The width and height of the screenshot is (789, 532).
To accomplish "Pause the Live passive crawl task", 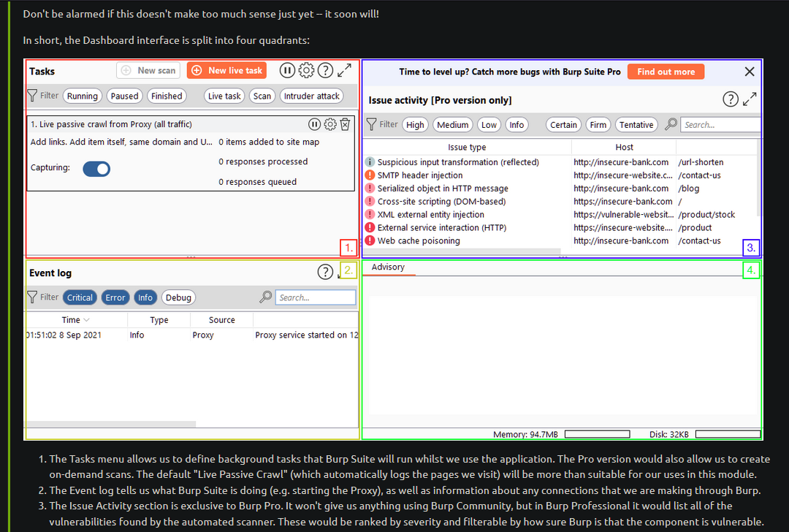I will 314,124.
